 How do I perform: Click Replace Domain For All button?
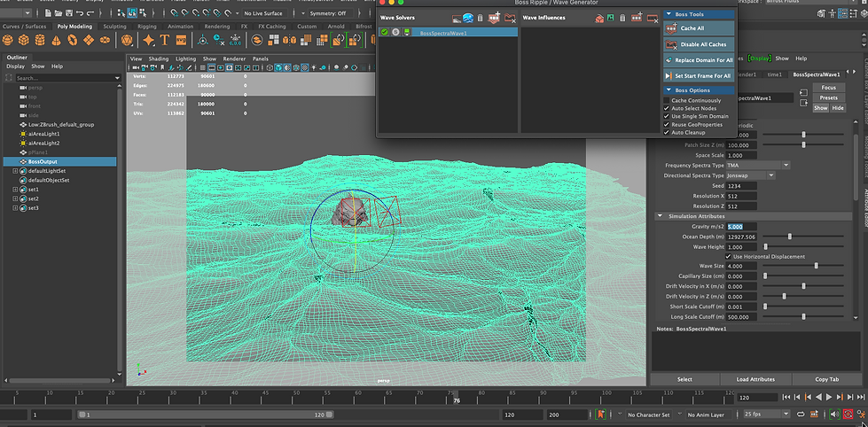coord(700,60)
